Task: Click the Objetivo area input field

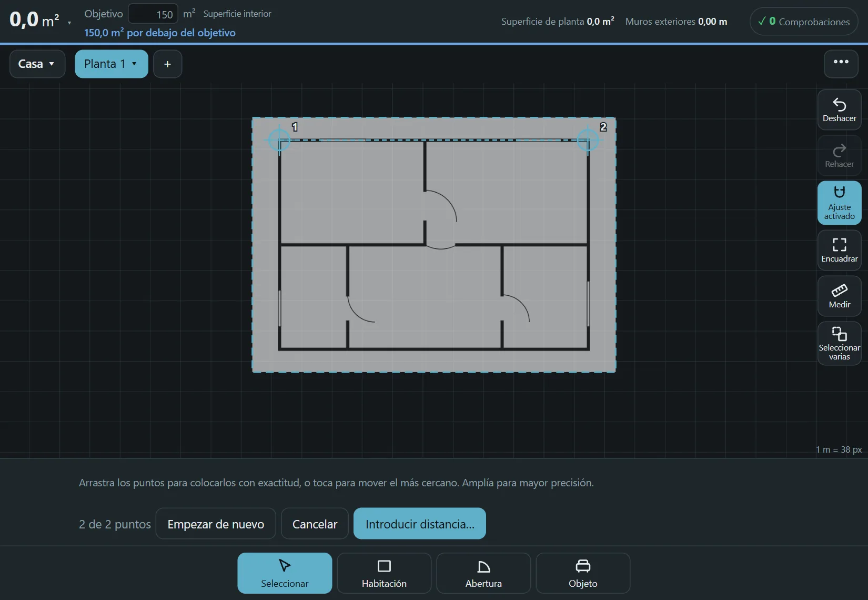Action: click(153, 14)
